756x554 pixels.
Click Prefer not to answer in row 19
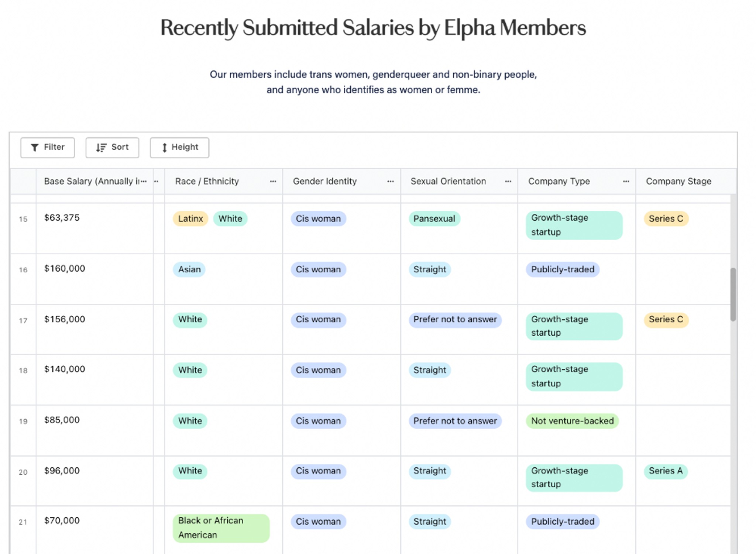pyautogui.click(x=455, y=421)
